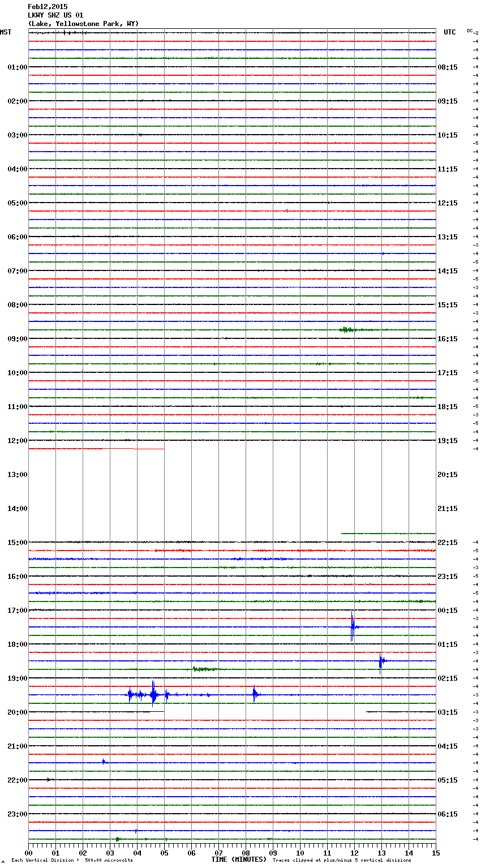
Task: Click the 01:00 MST row label
Action: tap(18, 67)
